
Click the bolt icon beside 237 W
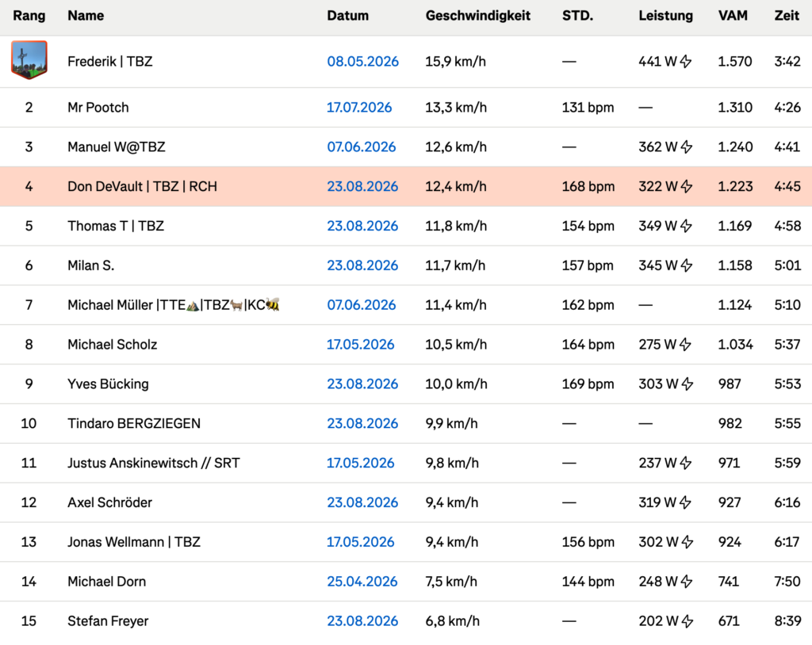[x=685, y=463]
